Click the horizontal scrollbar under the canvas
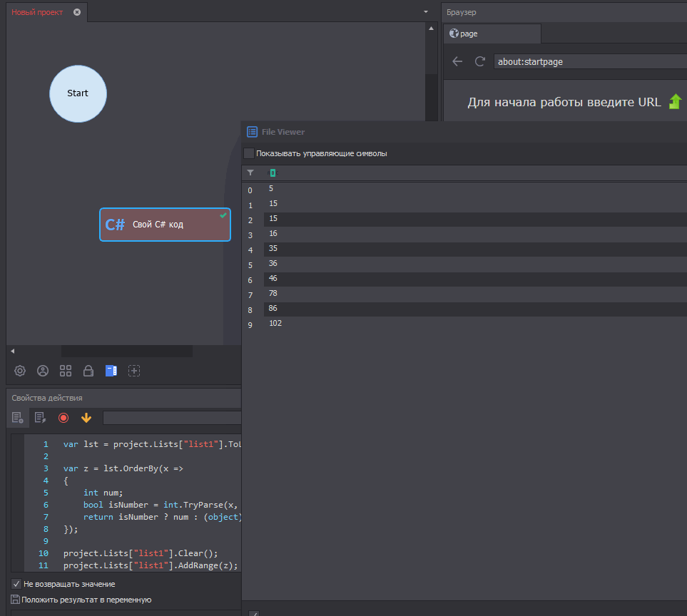Image resolution: width=687 pixels, height=616 pixels. point(126,351)
